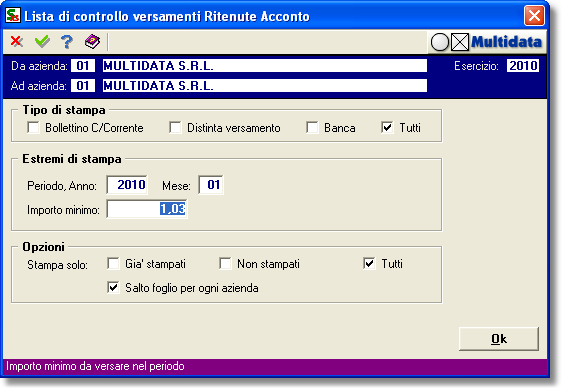Click Ad azienda name field MULTIDATA S.R.L.
This screenshot has width=562, height=390.
(x=265, y=86)
